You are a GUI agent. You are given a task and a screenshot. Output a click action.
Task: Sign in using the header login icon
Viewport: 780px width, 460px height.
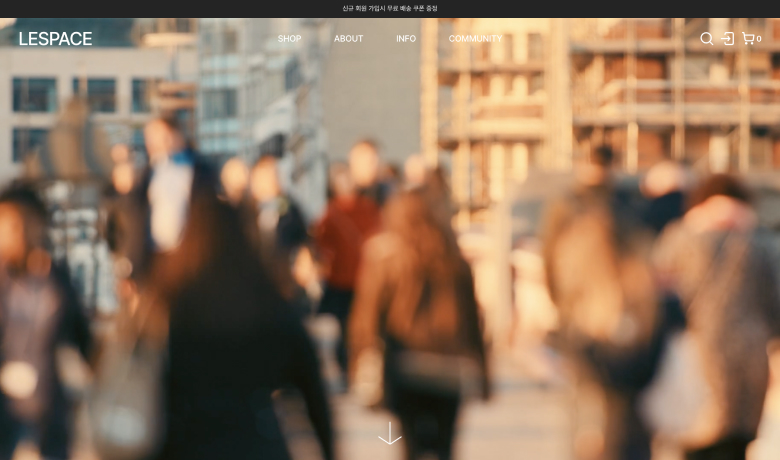[x=727, y=39]
